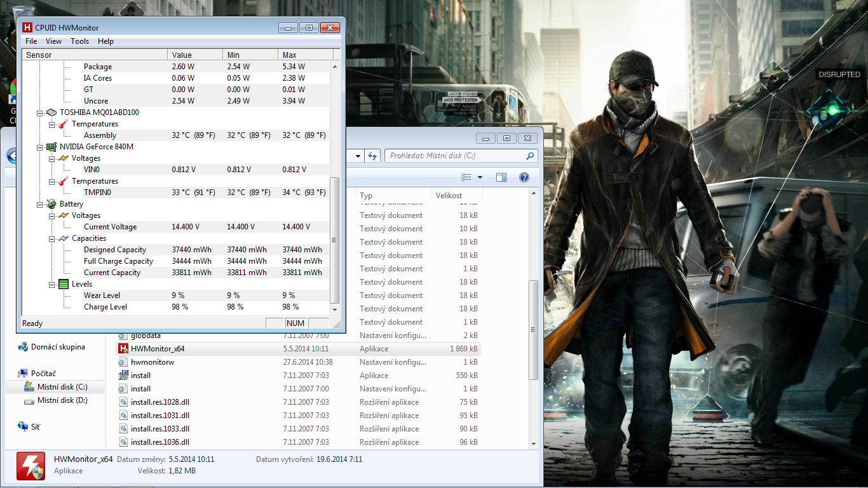Open the File menu in HWMonitor
Image resolution: width=868 pixels, height=488 pixels.
pyautogui.click(x=31, y=41)
